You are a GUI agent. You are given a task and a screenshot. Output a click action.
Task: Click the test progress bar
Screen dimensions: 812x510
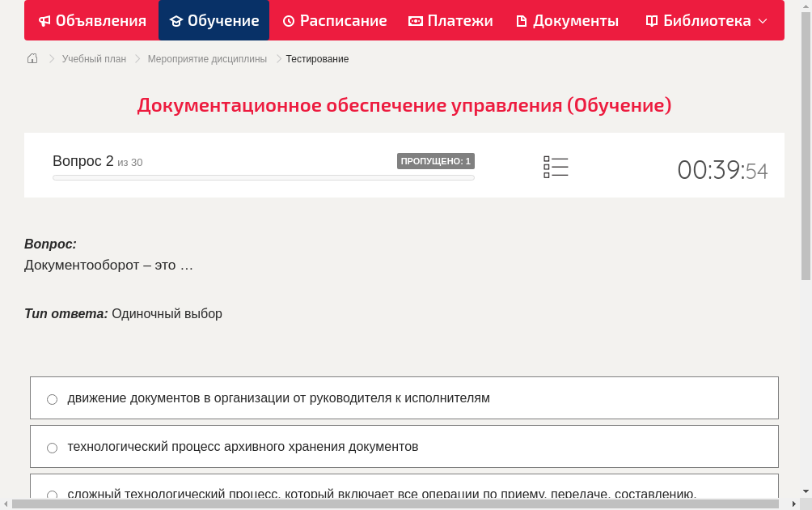tap(263, 177)
